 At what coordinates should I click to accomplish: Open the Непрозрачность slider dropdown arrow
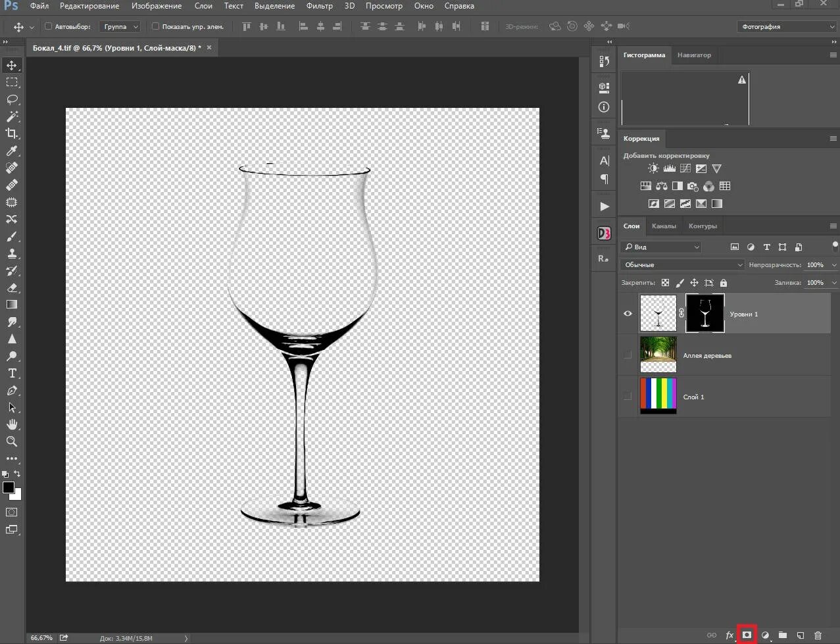[834, 265]
